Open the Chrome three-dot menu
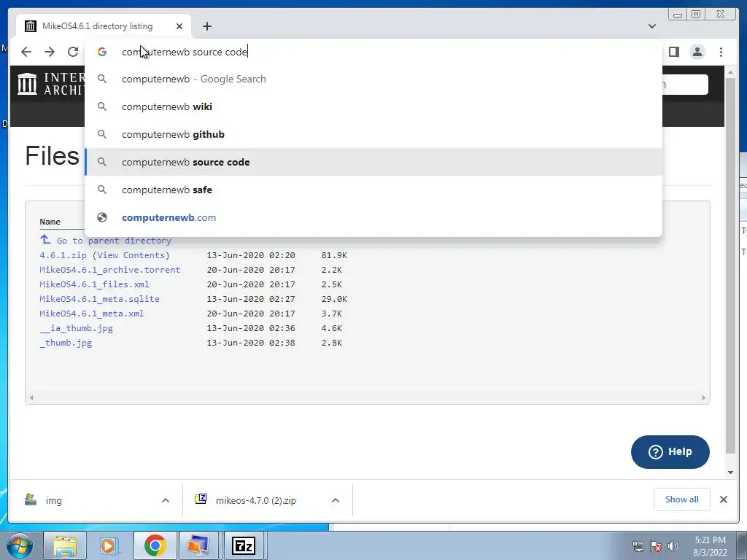747x560 pixels. pyautogui.click(x=721, y=52)
